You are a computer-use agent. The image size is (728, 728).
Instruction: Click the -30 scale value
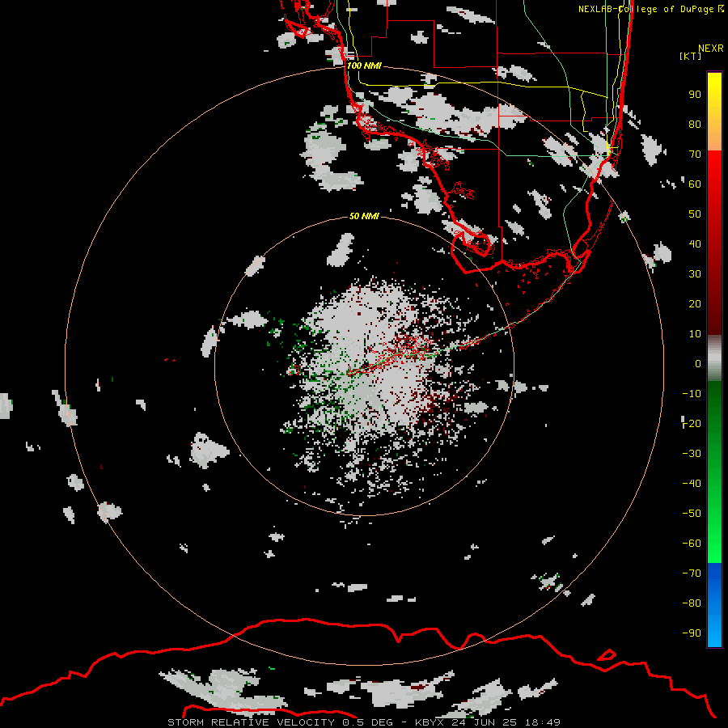pyautogui.click(x=692, y=454)
